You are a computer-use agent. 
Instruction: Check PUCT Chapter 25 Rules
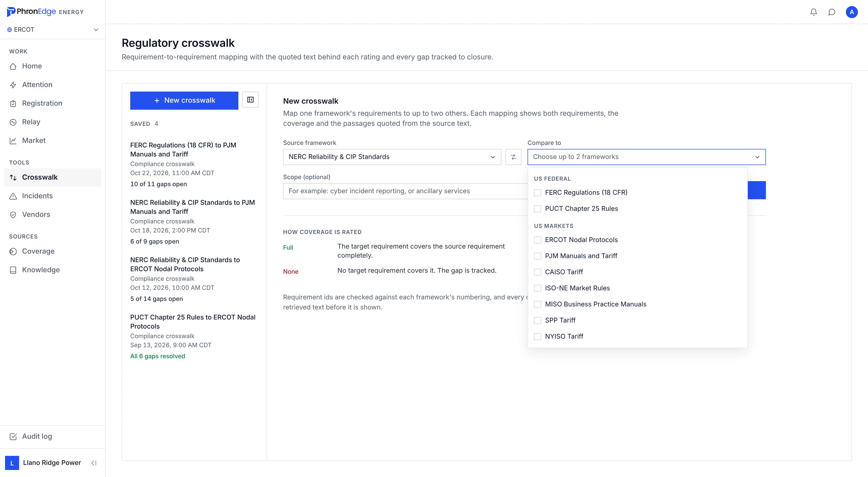tap(537, 209)
